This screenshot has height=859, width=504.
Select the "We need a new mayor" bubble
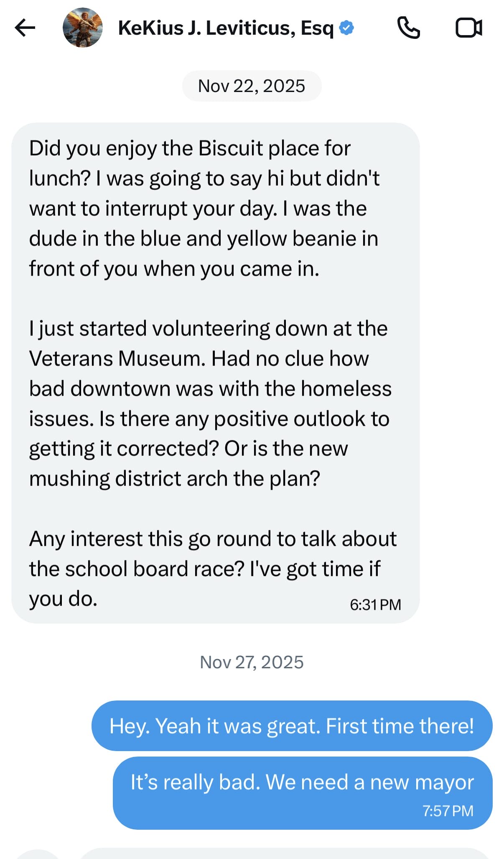pyautogui.click(x=302, y=783)
